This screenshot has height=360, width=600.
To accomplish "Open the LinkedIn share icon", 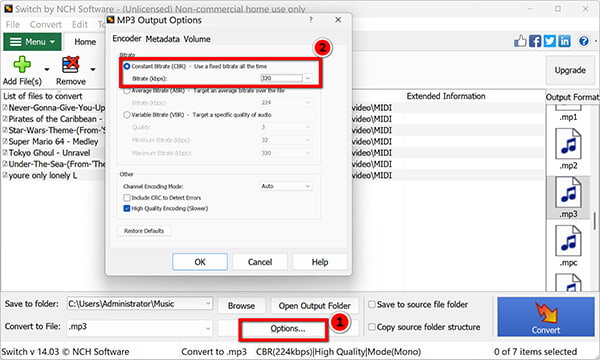I will tap(564, 41).
